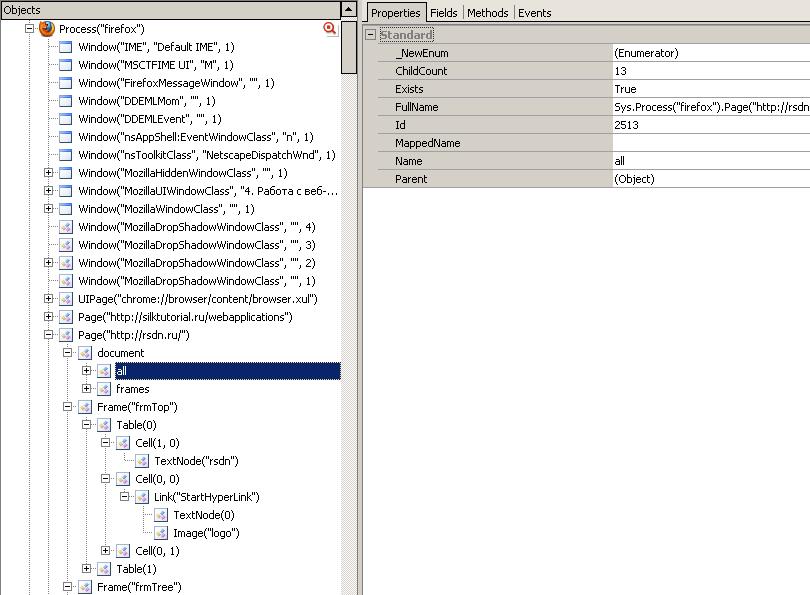Click the Firefox process icon

(x=47, y=29)
